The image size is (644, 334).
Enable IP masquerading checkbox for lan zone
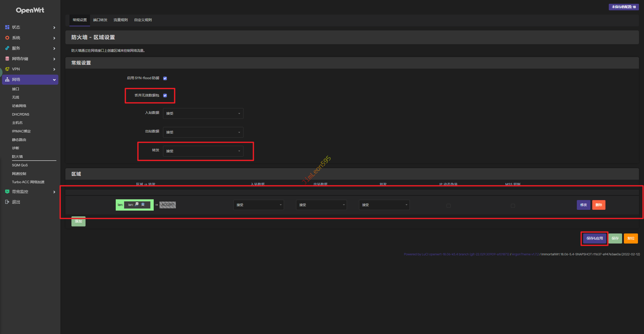point(448,206)
